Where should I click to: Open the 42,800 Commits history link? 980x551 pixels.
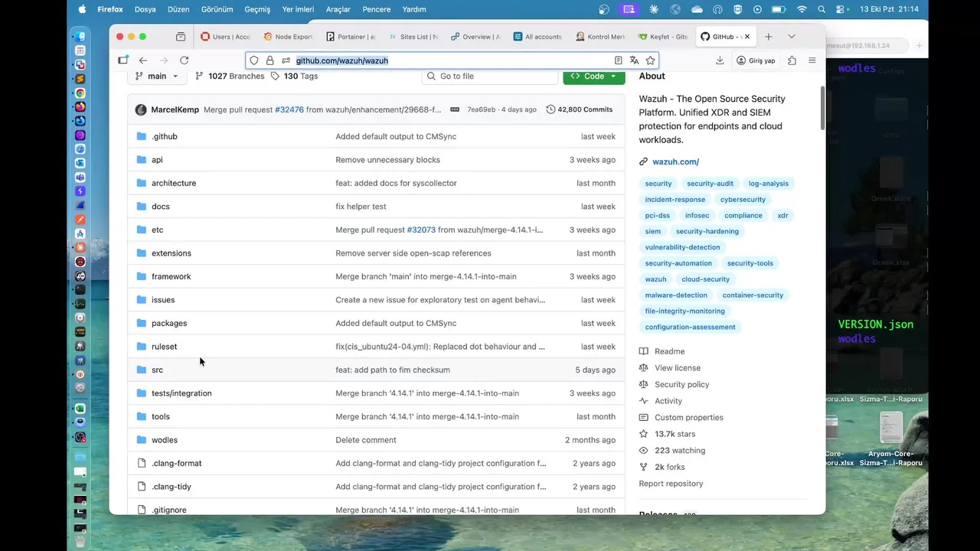(x=579, y=109)
